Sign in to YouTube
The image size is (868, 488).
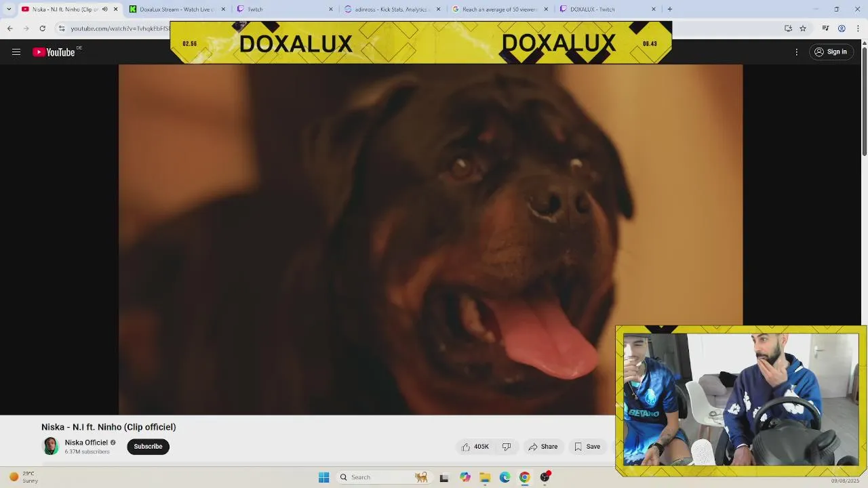[831, 52]
